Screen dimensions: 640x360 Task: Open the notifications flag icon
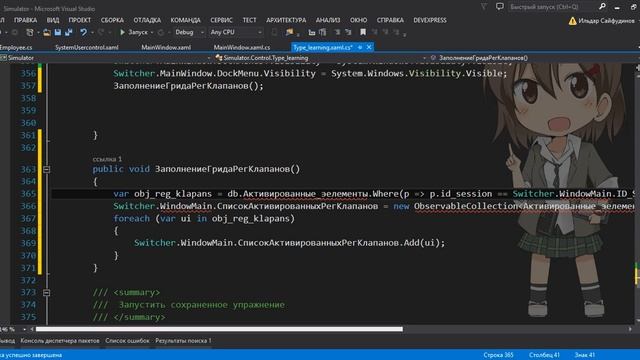(x=484, y=7)
